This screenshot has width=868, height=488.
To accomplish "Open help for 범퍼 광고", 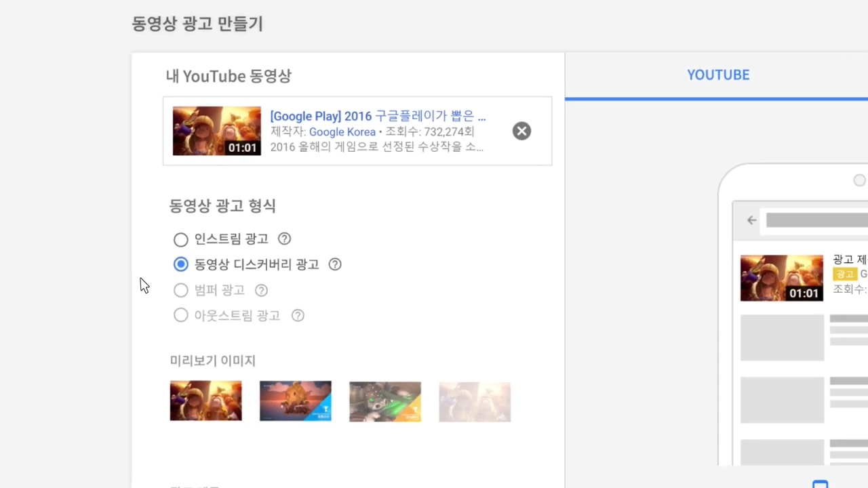I will point(261,290).
